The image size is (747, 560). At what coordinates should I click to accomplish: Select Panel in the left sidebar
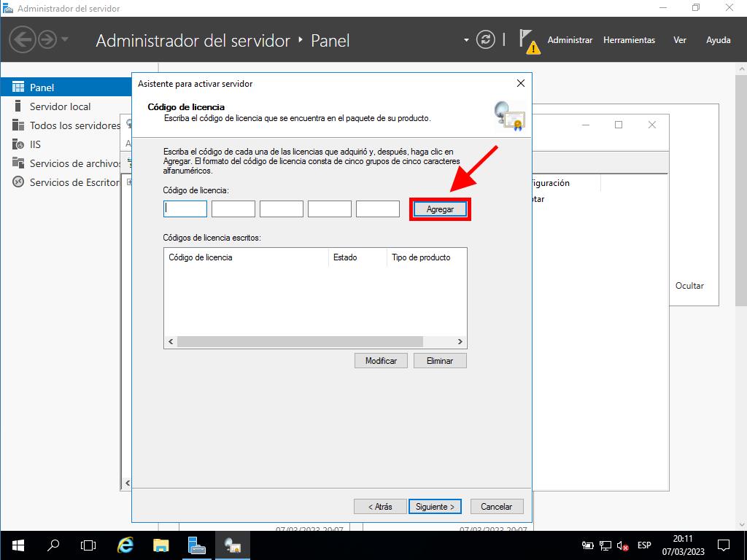coord(42,87)
